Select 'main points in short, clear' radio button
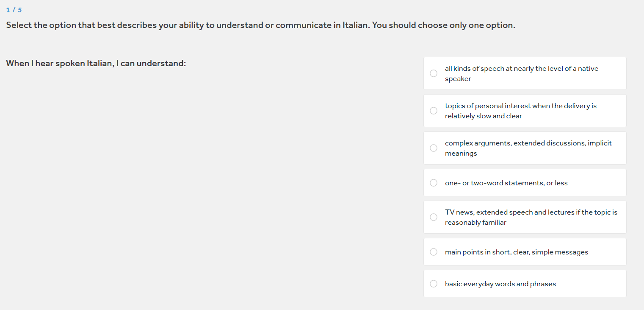The height and width of the screenshot is (310, 644). pyautogui.click(x=434, y=252)
